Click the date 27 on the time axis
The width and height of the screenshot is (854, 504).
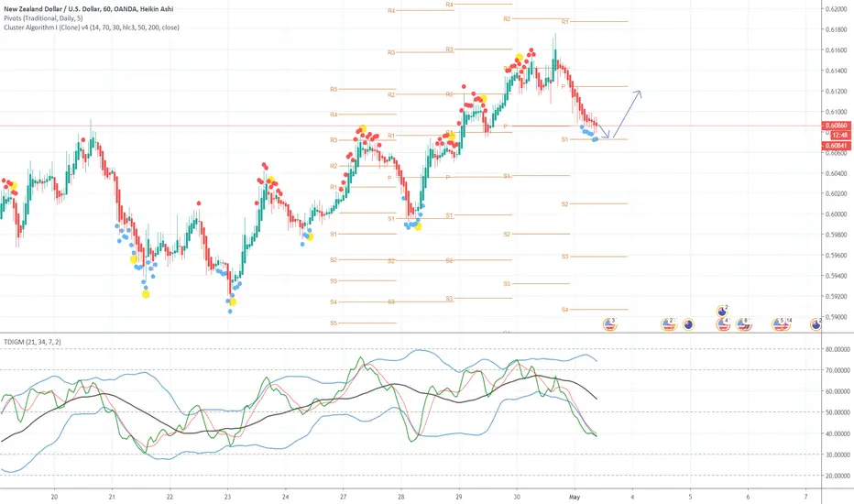point(343,497)
